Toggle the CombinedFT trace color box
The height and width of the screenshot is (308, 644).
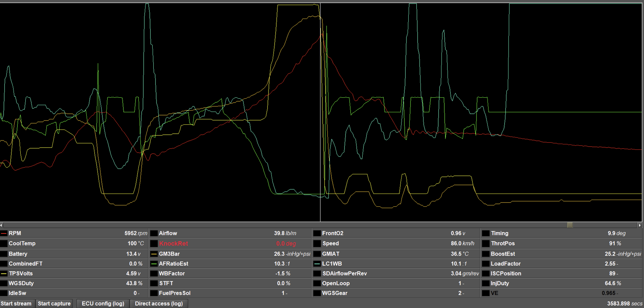pyautogui.click(x=4, y=264)
